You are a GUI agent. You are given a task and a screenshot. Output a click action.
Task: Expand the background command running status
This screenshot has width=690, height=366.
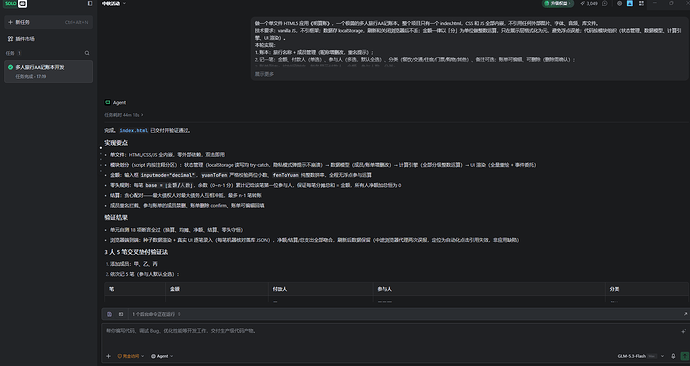(156, 314)
